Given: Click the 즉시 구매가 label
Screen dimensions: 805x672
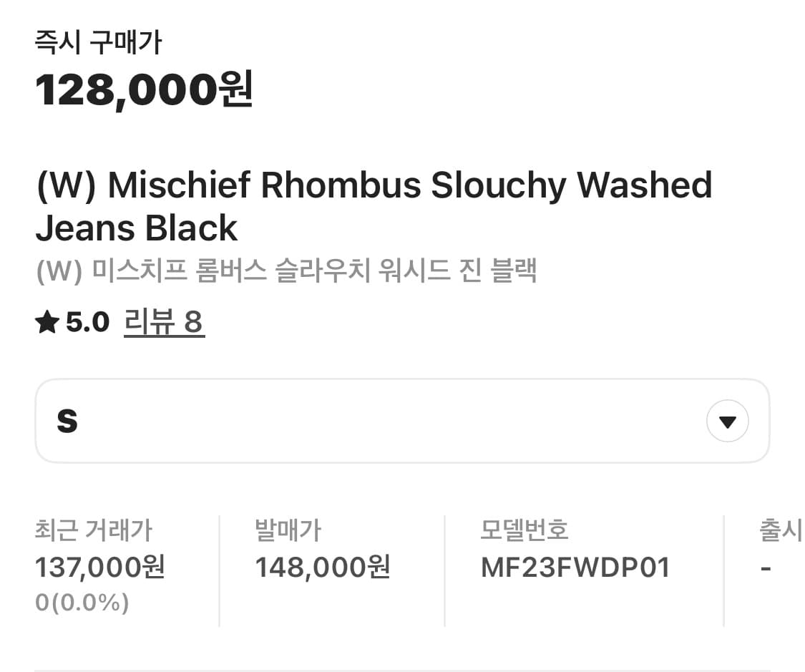Looking at the screenshot, I should (98, 43).
